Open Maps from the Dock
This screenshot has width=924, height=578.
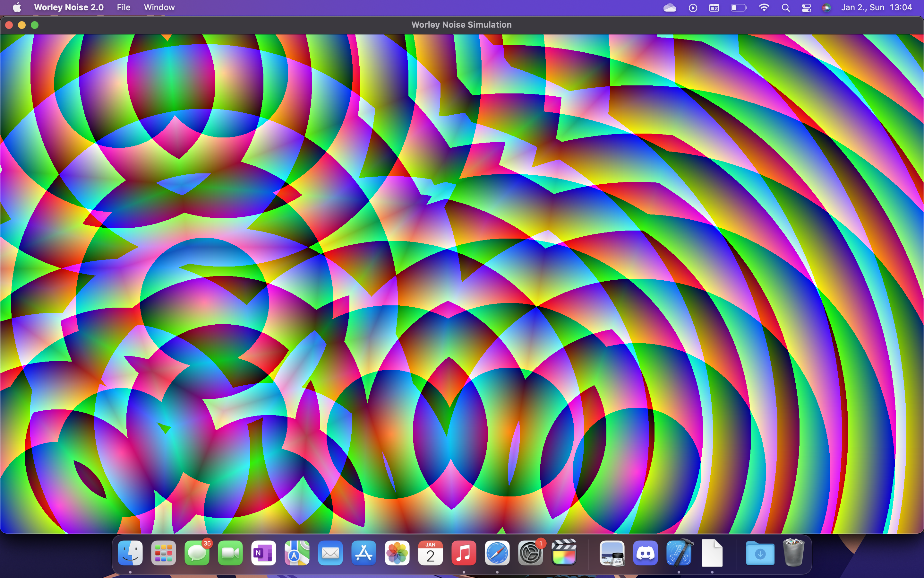point(297,553)
